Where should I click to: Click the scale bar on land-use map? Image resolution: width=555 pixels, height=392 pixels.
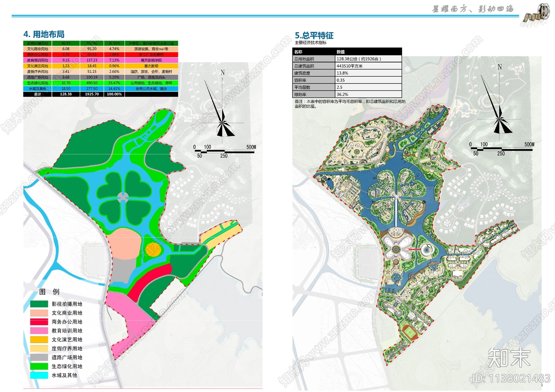click(x=224, y=151)
